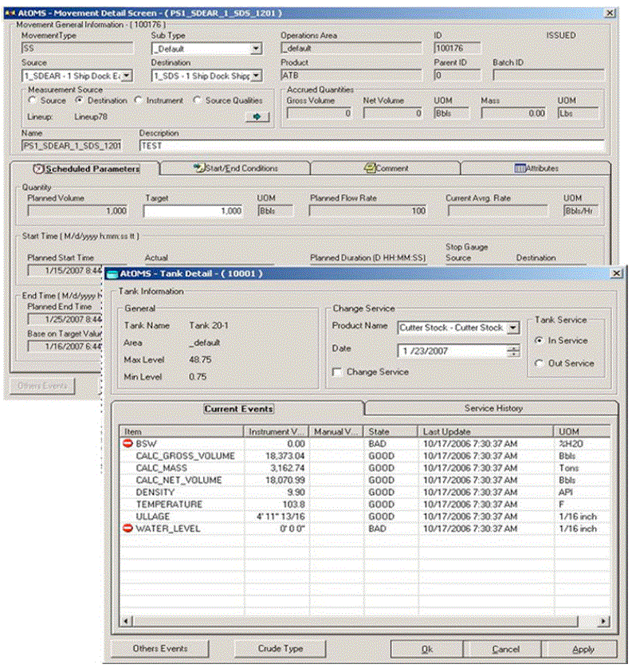Choose the In Service radio option
The image size is (632, 672).
click(x=539, y=340)
